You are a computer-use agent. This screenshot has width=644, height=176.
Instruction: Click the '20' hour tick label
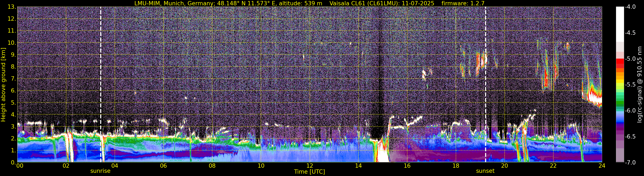505,166
